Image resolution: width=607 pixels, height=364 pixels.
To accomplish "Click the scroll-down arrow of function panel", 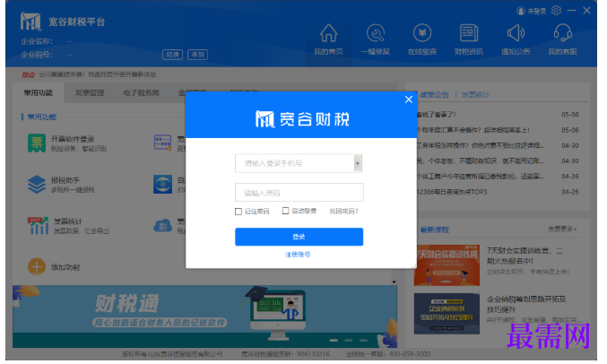I will [394, 282].
